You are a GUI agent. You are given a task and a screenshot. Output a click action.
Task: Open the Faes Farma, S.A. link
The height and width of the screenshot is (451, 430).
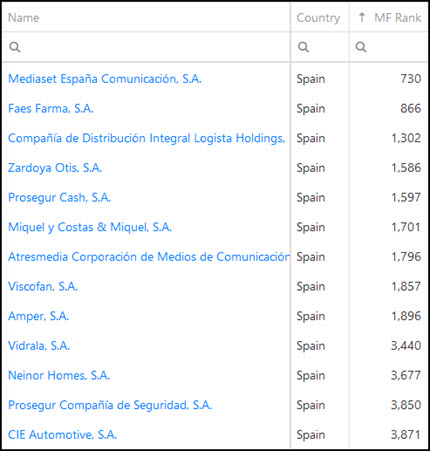click(x=51, y=109)
